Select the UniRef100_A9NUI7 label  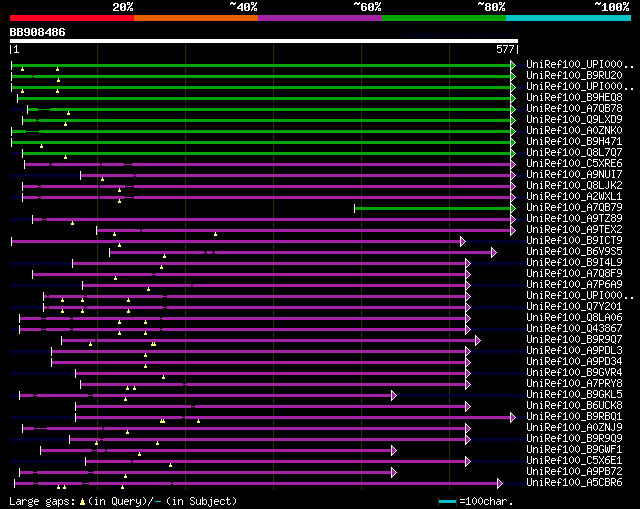click(574, 175)
